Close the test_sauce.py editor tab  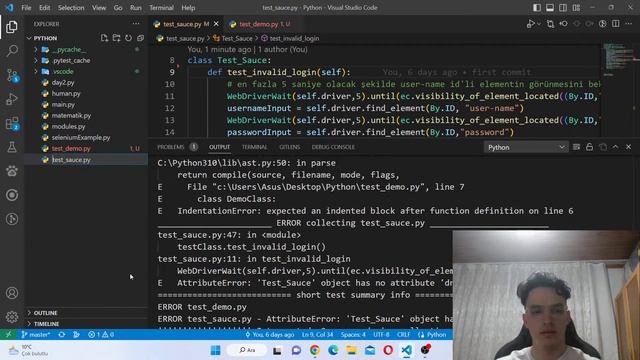click(216, 24)
